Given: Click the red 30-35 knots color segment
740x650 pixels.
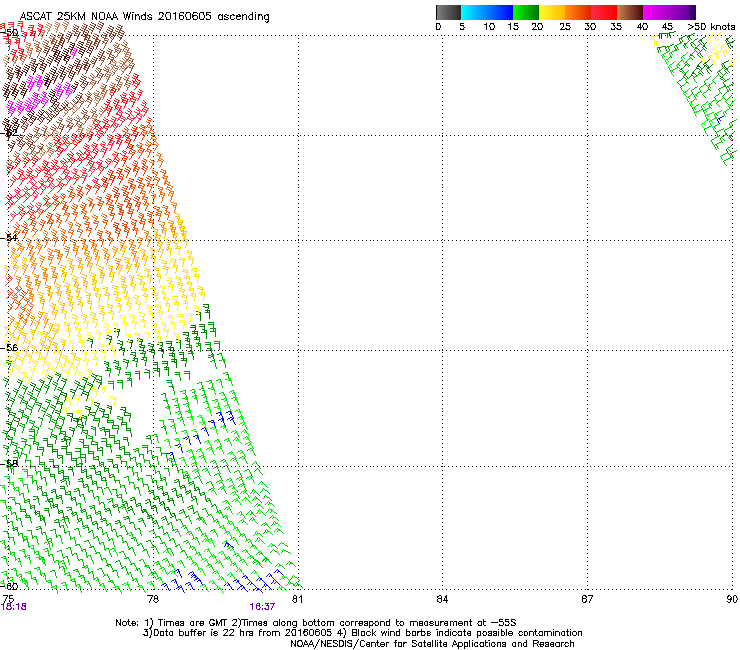Looking at the screenshot, I should coord(604,12).
